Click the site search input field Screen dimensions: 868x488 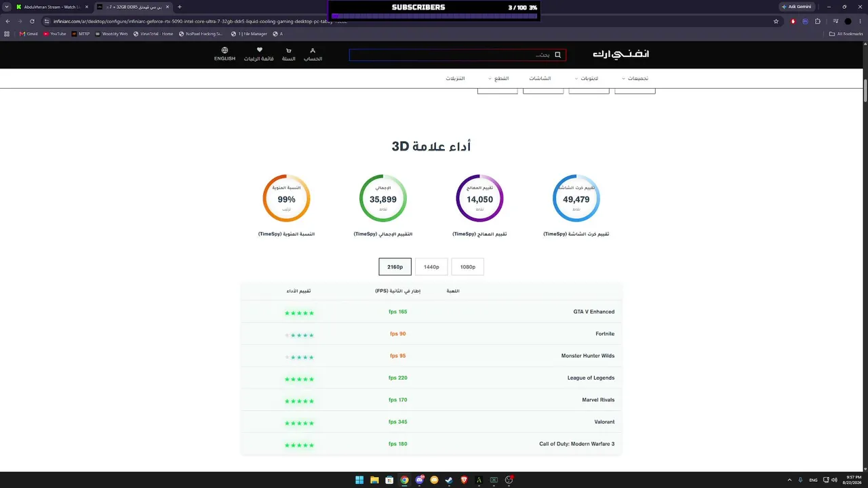pyautogui.click(x=458, y=55)
